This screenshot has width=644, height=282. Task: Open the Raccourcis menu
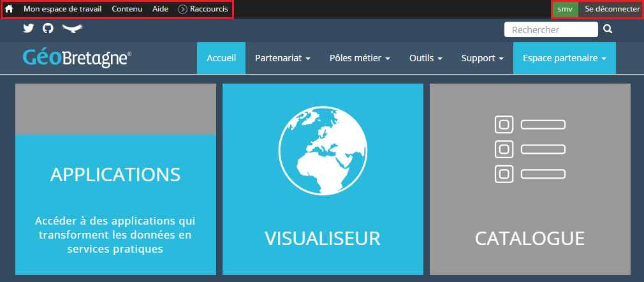[x=209, y=9]
